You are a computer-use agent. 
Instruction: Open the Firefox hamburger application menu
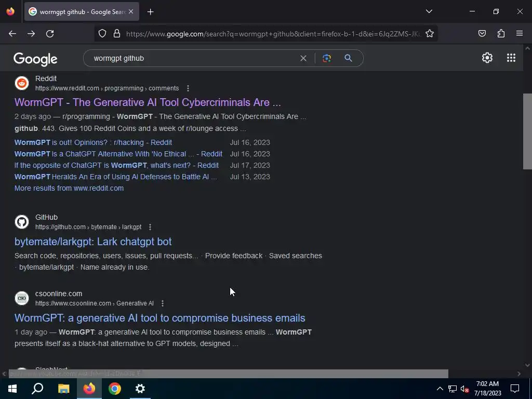point(520,34)
